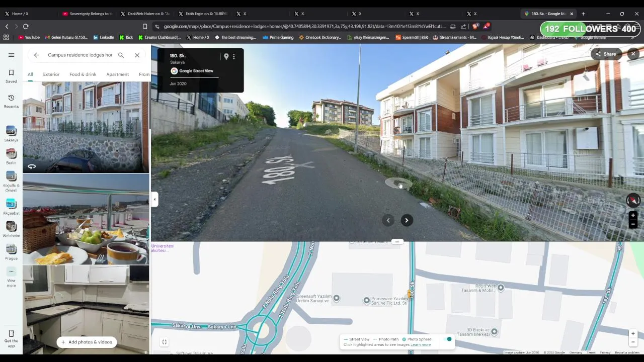Select the Food & drink tab

click(83, 74)
